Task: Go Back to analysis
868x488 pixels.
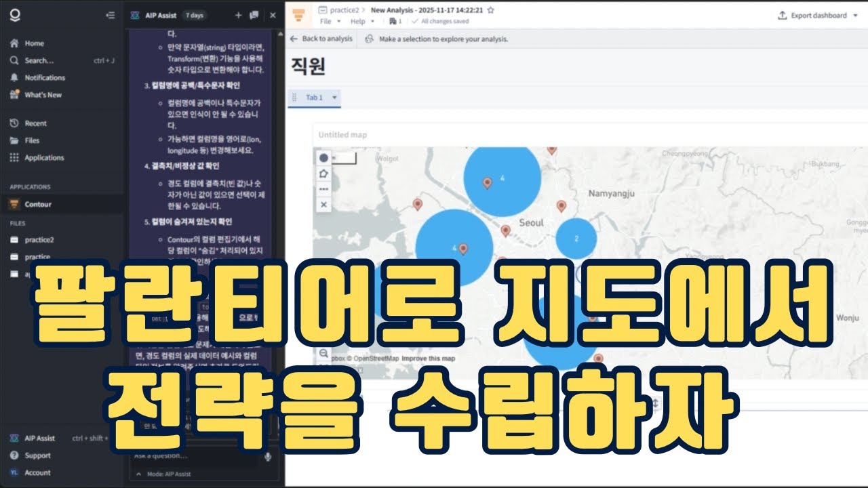Action: click(321, 39)
